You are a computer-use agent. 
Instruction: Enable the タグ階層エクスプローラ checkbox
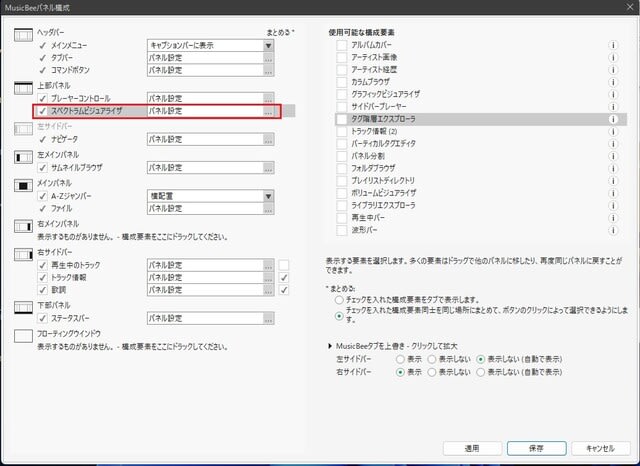pyautogui.click(x=342, y=119)
